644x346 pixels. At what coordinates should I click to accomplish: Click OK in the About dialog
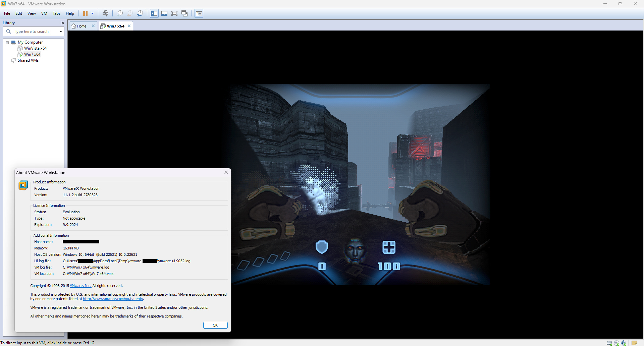click(215, 325)
